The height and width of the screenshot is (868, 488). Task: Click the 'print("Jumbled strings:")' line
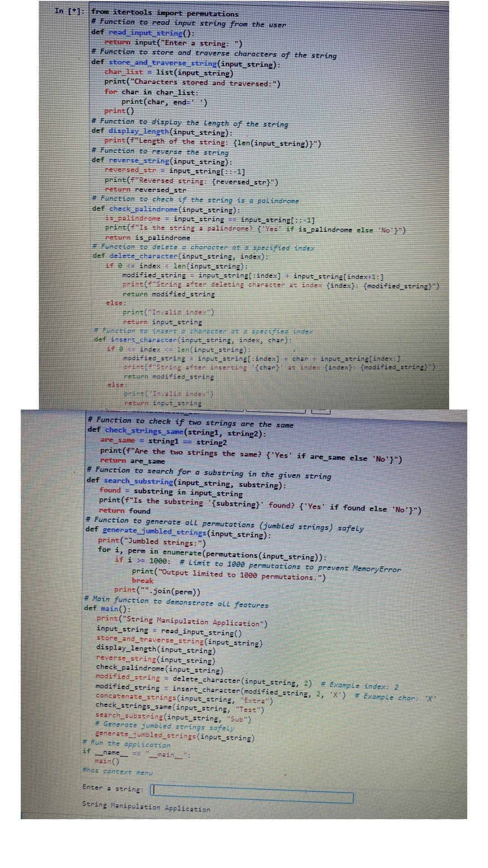click(152, 541)
